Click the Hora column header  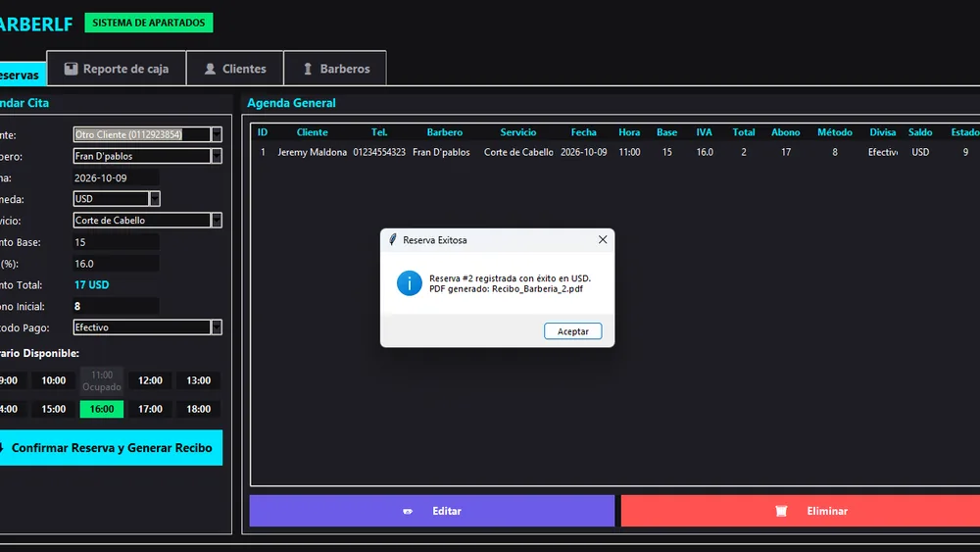click(629, 132)
